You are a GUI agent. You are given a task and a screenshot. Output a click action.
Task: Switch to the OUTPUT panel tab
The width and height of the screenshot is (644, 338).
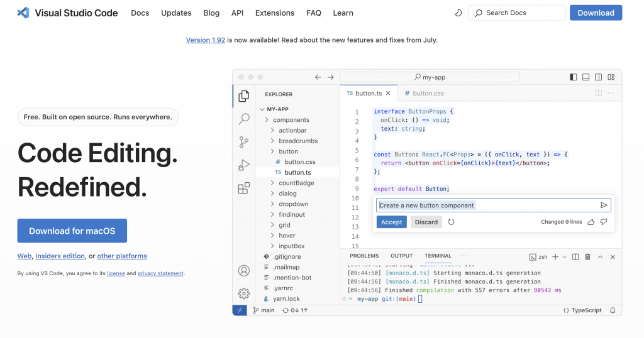click(x=401, y=256)
